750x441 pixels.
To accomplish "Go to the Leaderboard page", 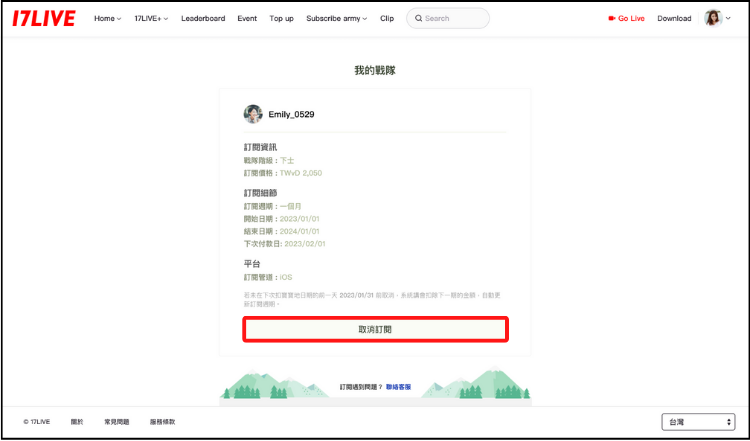I will tap(203, 18).
